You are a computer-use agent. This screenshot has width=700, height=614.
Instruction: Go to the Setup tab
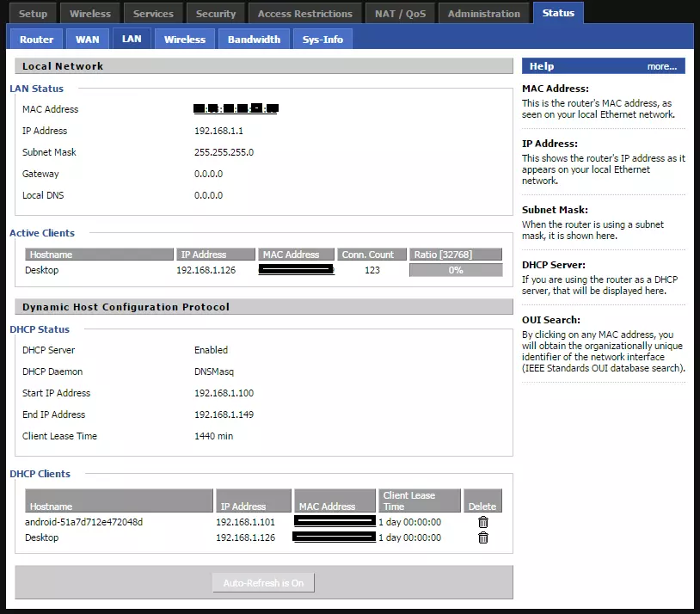[33, 12]
